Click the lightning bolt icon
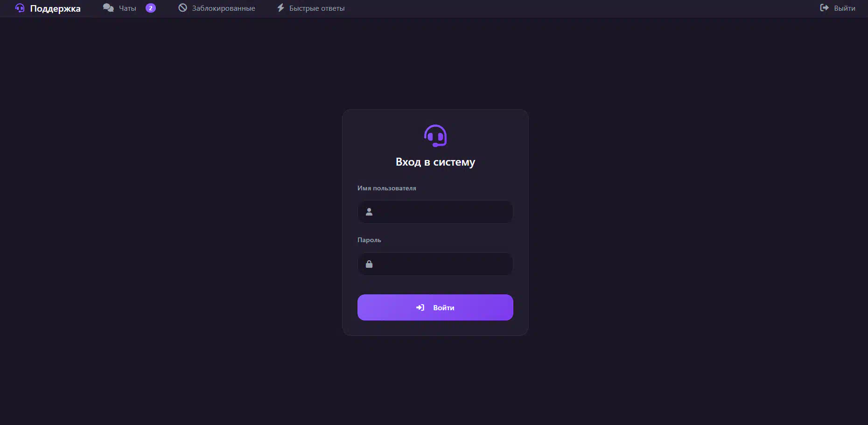The width and height of the screenshot is (868, 425). click(x=280, y=8)
